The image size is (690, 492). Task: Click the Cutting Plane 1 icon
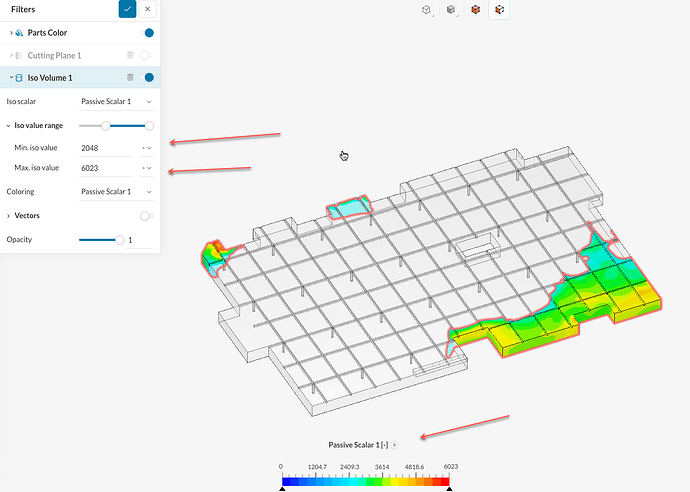(19, 55)
